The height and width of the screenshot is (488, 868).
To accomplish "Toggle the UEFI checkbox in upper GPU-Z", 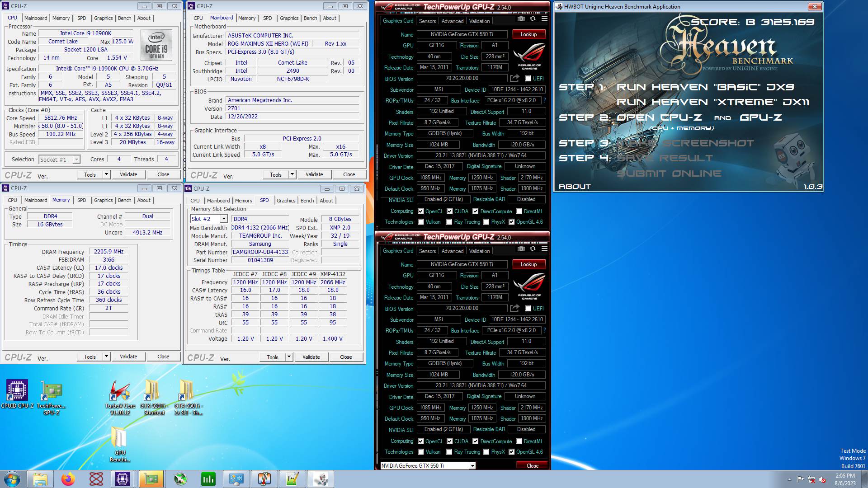I will coord(528,79).
